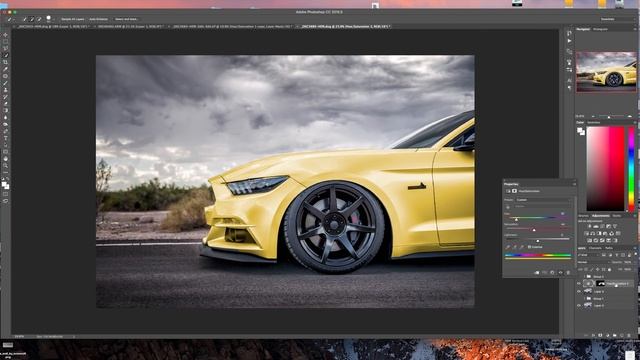Viewport: 640px width, 360px height.
Task: Create a new adjustment layer from Layers footer
Action: (x=608, y=335)
